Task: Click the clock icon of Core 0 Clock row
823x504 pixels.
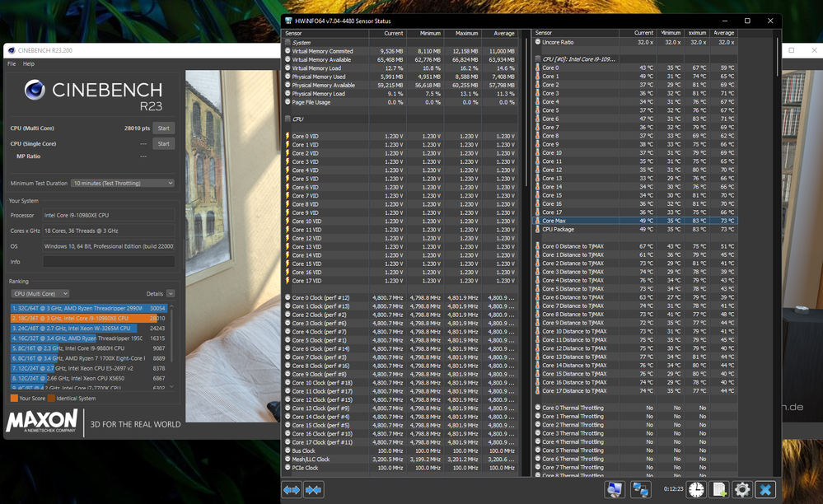Action: click(288, 297)
